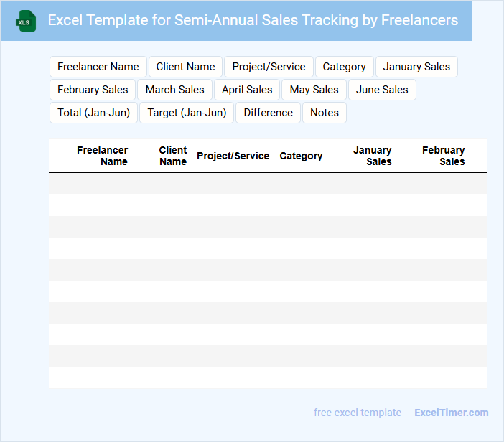The image size is (504, 442).
Task: Select the February Sales tag
Action: click(93, 90)
